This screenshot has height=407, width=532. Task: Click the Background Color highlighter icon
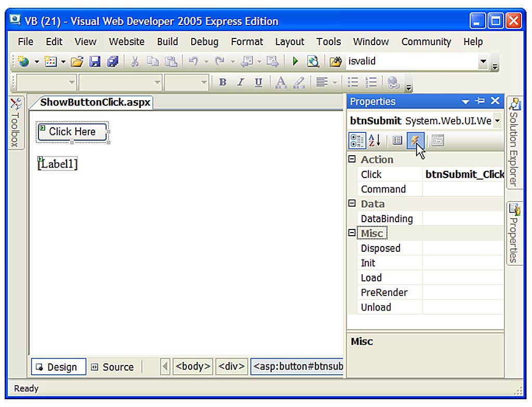click(x=299, y=82)
